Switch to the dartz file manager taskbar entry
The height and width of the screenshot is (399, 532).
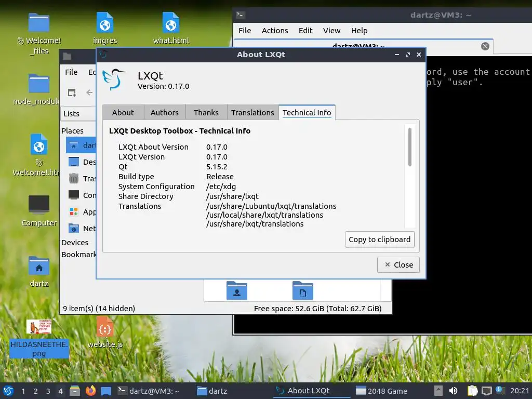(212, 391)
